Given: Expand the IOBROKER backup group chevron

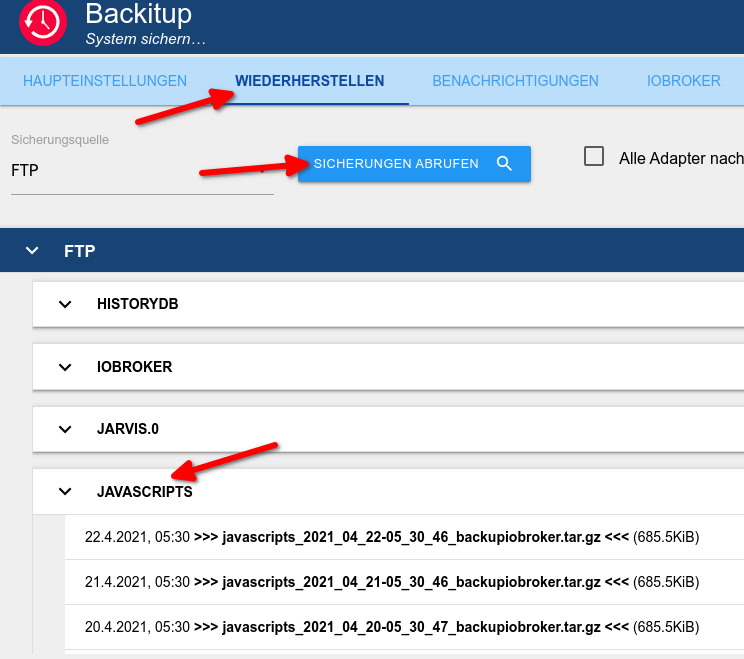Looking at the screenshot, I should pos(65,367).
